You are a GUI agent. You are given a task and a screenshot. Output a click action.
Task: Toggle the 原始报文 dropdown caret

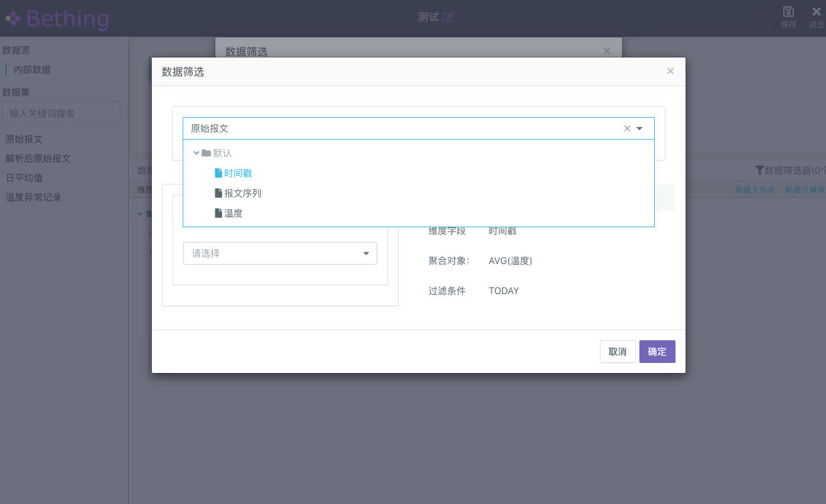click(x=640, y=128)
